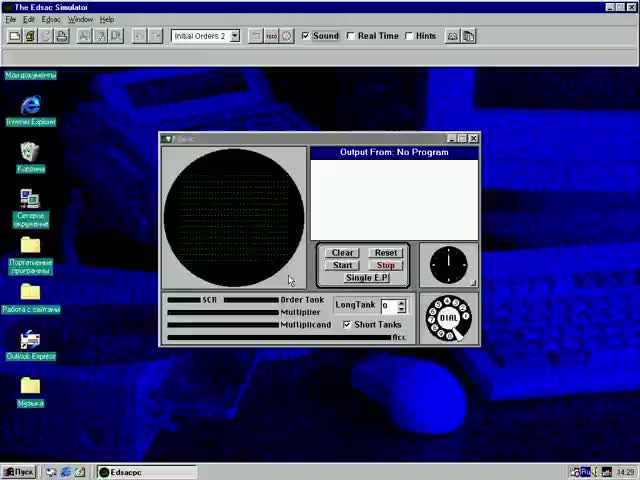
Task: Click the New file toolbar icon
Action: (x=15, y=36)
